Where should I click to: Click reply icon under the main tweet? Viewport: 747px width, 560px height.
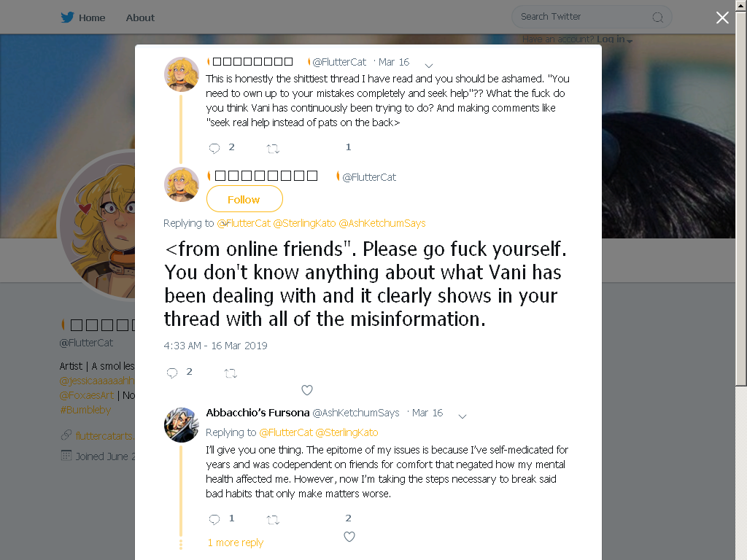172,373
